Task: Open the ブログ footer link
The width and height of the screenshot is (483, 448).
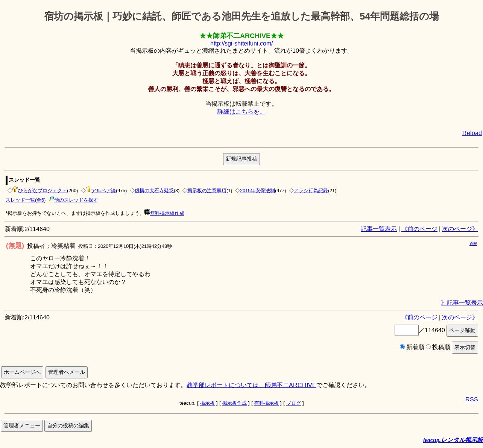Action: pos(293,403)
